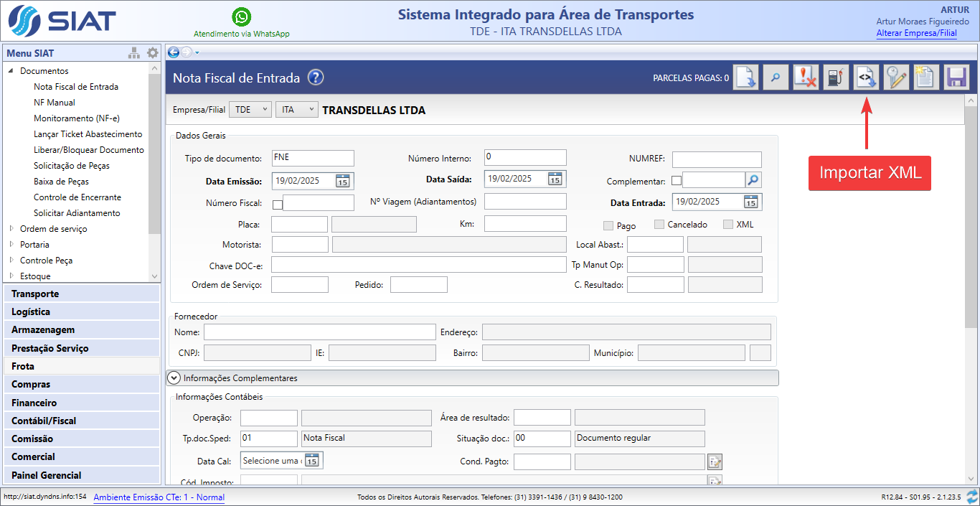This screenshot has width=980, height=506.
Task: Check the Cancelado checkbox
Action: coord(659,225)
